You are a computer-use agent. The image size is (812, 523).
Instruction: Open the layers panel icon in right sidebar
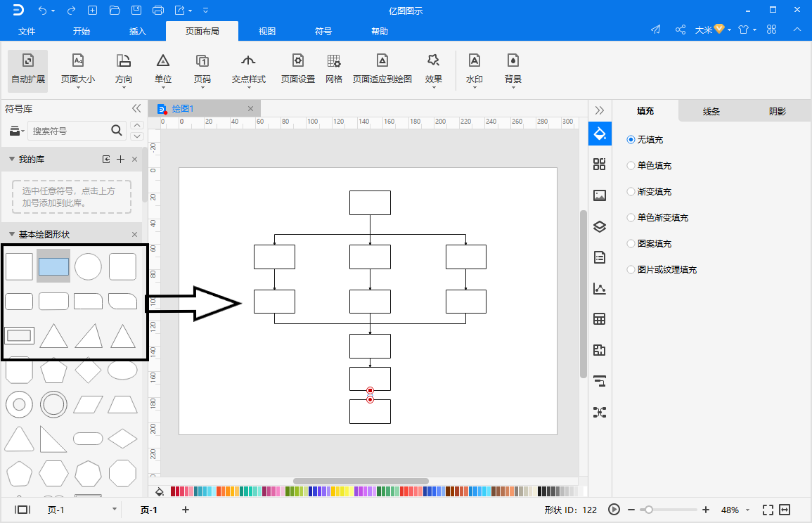click(600, 226)
